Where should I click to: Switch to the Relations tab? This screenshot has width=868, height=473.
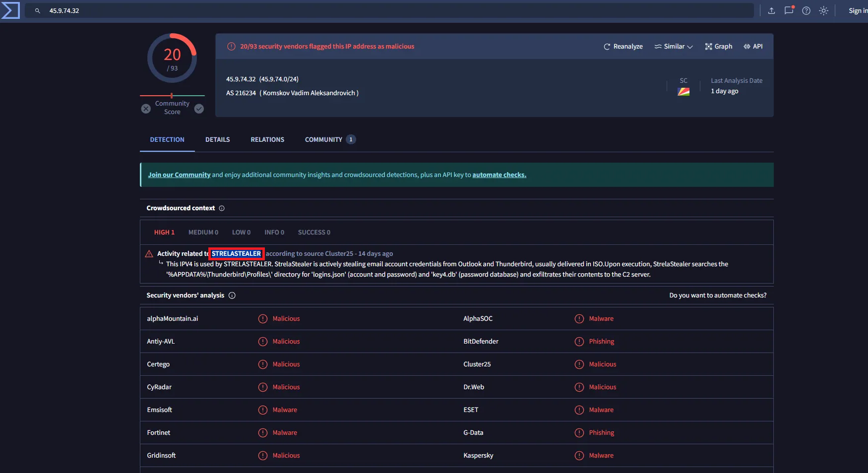click(267, 140)
